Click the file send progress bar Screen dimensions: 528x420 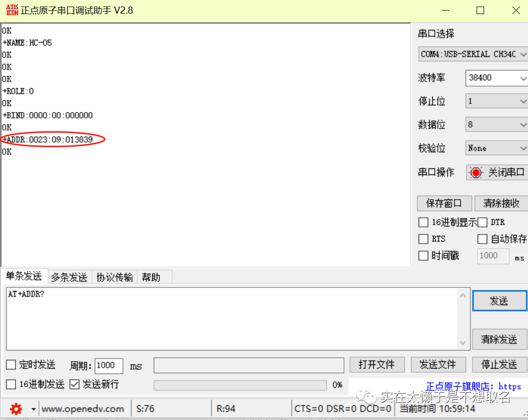pos(240,385)
